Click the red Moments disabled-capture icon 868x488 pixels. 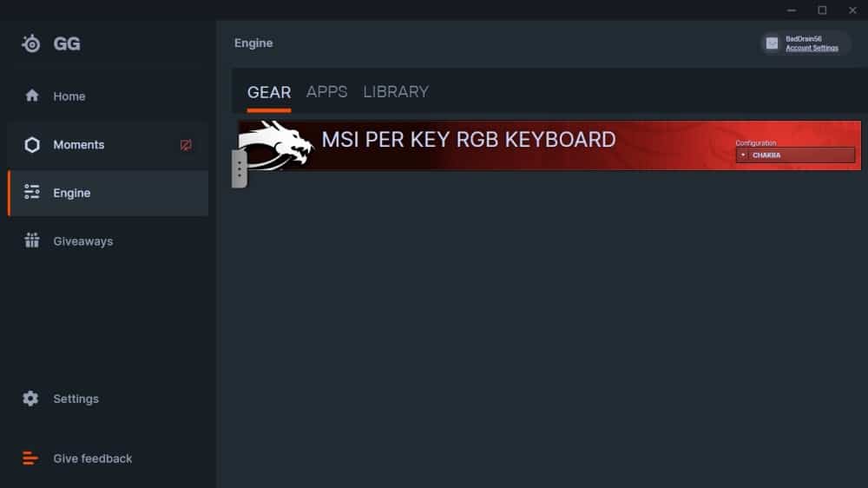click(x=186, y=145)
